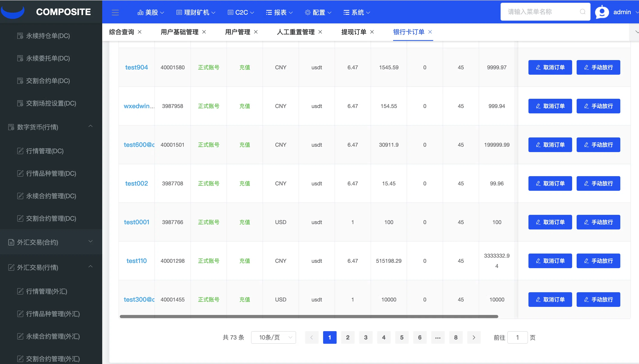The height and width of the screenshot is (364, 639).
Task: Click the search magnifier icon
Action: point(582,12)
